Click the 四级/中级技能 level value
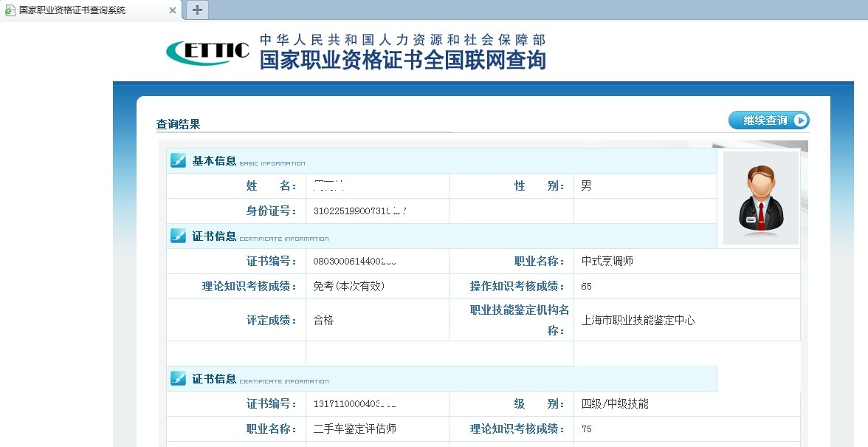 (615, 404)
